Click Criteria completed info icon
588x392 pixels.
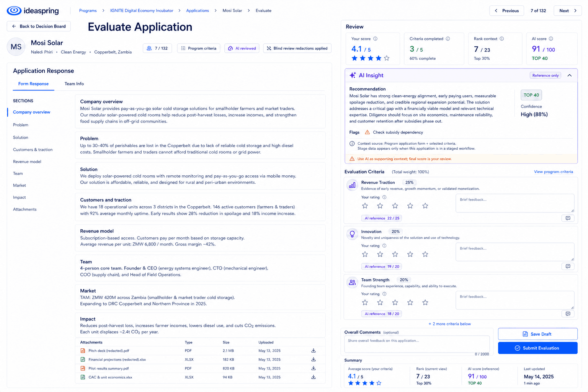tap(448, 39)
